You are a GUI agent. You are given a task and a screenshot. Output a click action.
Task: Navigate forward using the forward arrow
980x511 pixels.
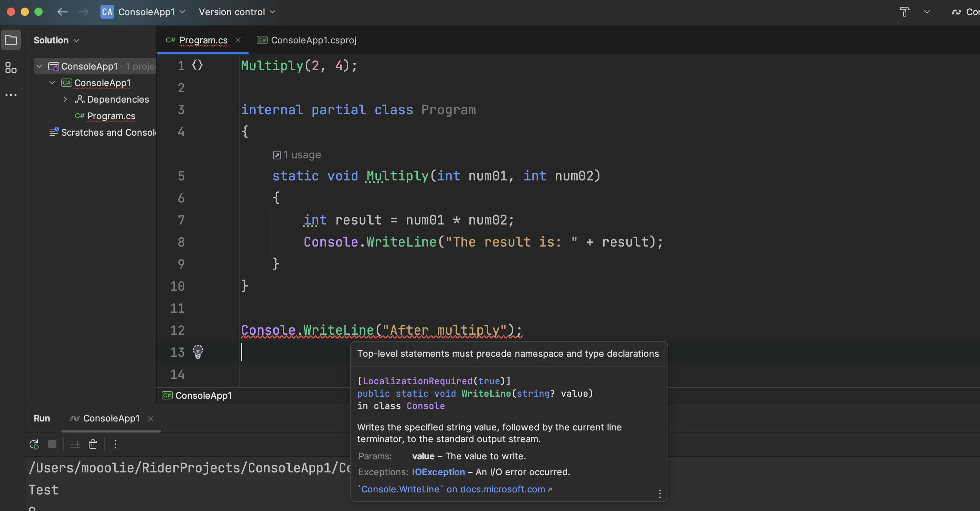click(x=83, y=12)
